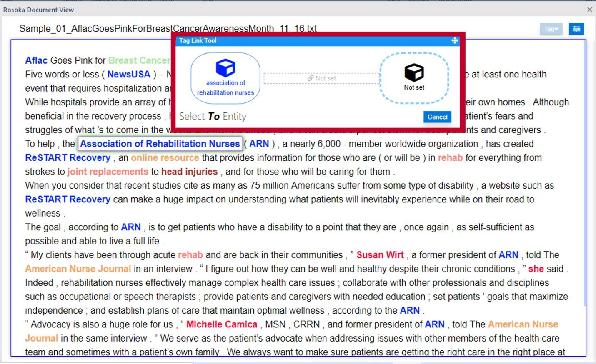596x364 pixels.
Task: Select the 'Aflac' entity in the title
Action: pos(36,60)
